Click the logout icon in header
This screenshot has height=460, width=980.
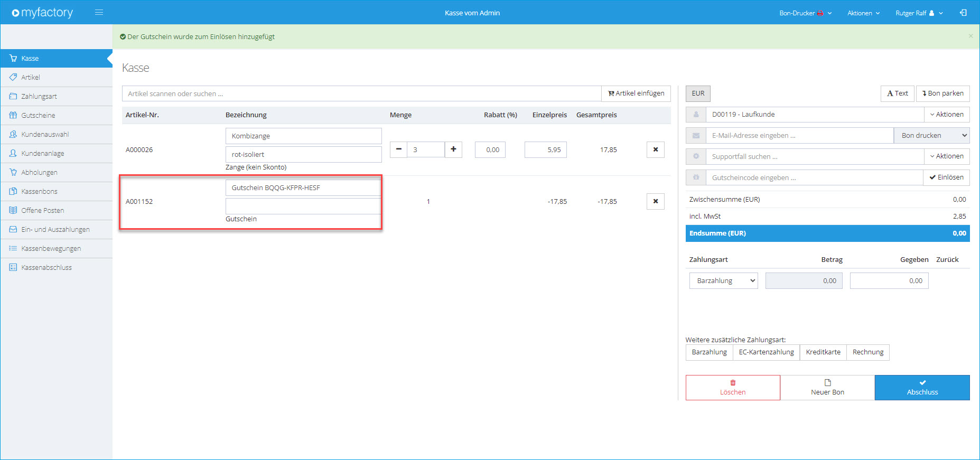(x=963, y=13)
